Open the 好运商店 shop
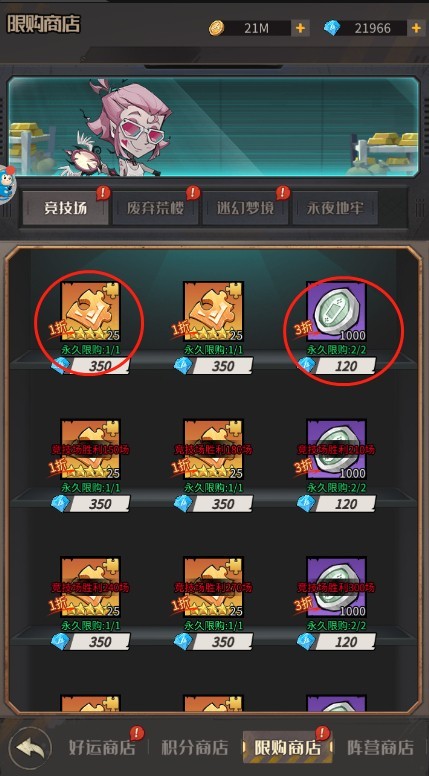Viewport: 429px width, 776px height. click(102, 747)
